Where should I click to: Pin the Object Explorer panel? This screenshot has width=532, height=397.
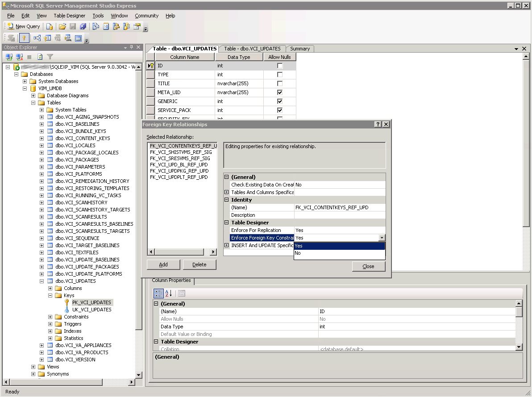(x=132, y=47)
